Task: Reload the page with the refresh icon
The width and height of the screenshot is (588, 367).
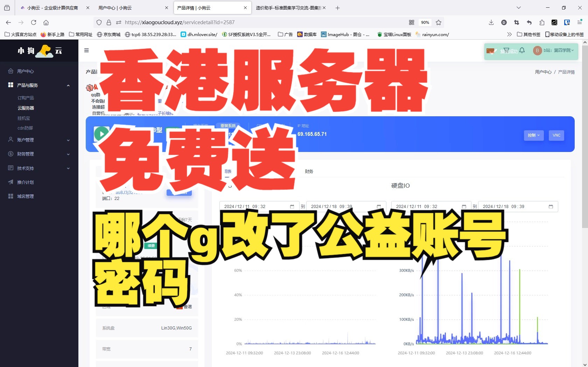Action: click(x=34, y=22)
